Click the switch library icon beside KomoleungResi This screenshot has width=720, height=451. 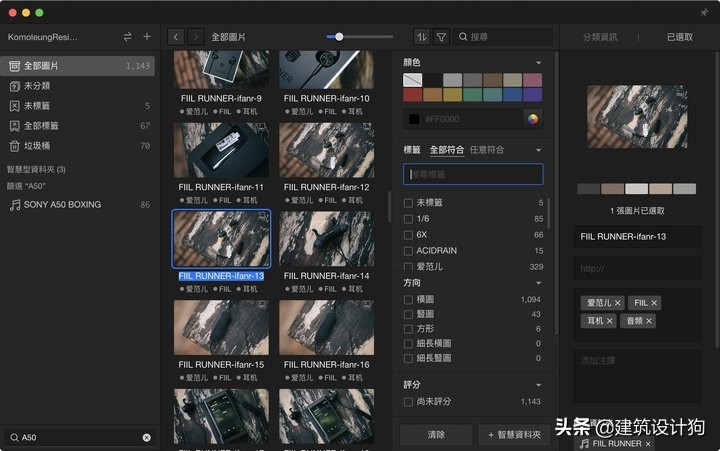[128, 37]
